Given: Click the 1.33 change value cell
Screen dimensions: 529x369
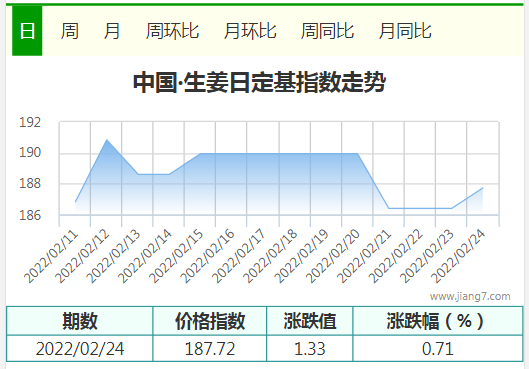Looking at the screenshot, I should coord(310,349).
